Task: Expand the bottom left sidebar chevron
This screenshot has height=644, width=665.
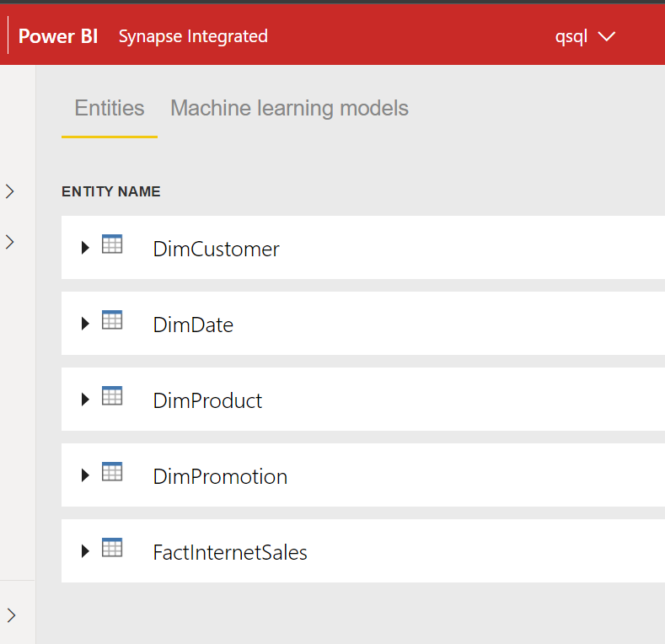Action: [11, 615]
